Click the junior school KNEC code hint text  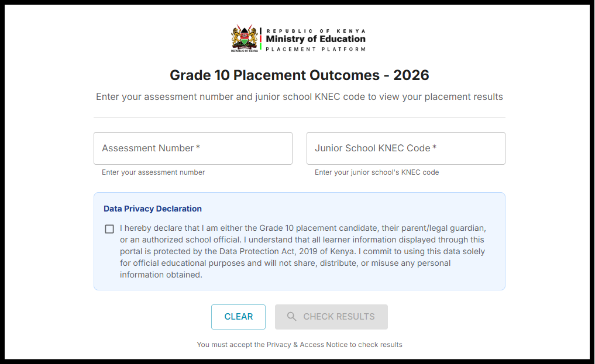click(377, 172)
